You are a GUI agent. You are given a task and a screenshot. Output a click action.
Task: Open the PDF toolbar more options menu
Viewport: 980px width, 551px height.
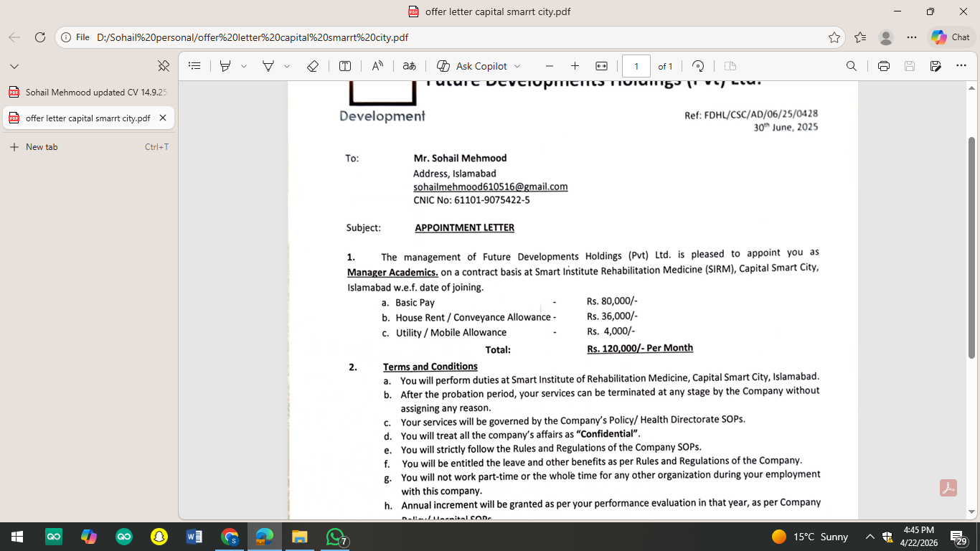click(961, 66)
